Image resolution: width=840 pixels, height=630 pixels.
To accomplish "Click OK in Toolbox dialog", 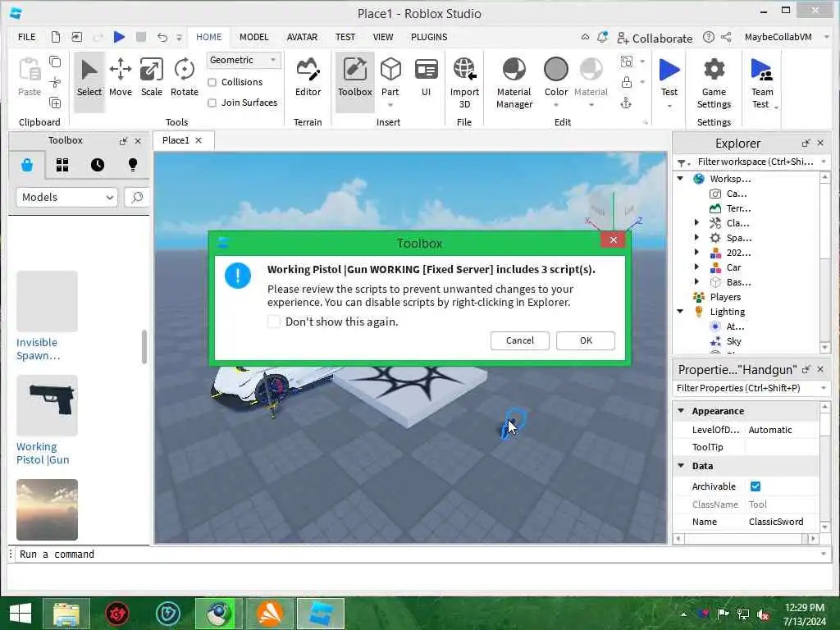I will pyautogui.click(x=586, y=340).
